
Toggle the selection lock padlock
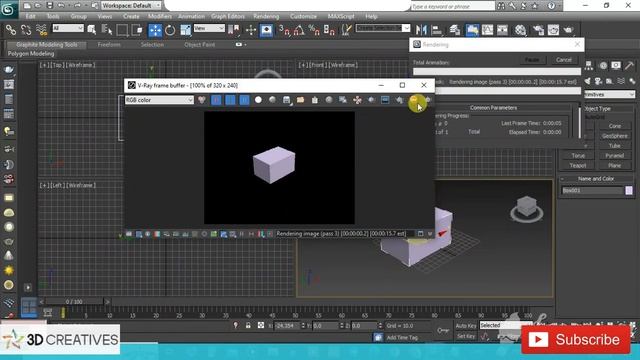[x=248, y=325]
